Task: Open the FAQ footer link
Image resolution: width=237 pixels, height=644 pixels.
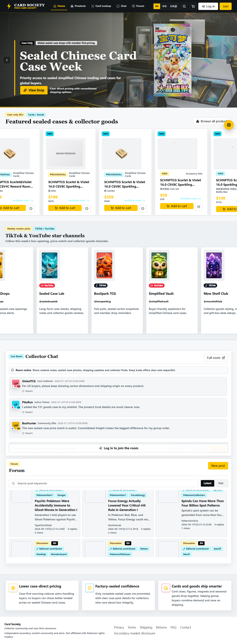Action: pos(173,627)
